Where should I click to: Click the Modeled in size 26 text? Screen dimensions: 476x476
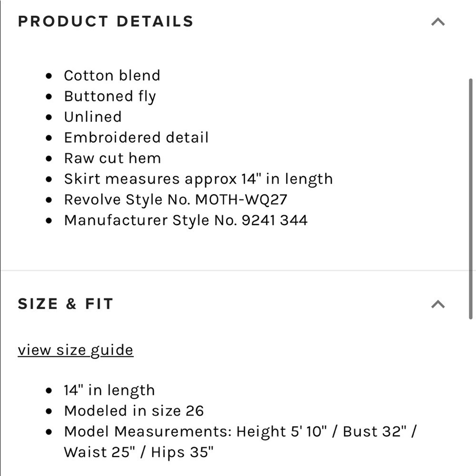click(x=134, y=411)
